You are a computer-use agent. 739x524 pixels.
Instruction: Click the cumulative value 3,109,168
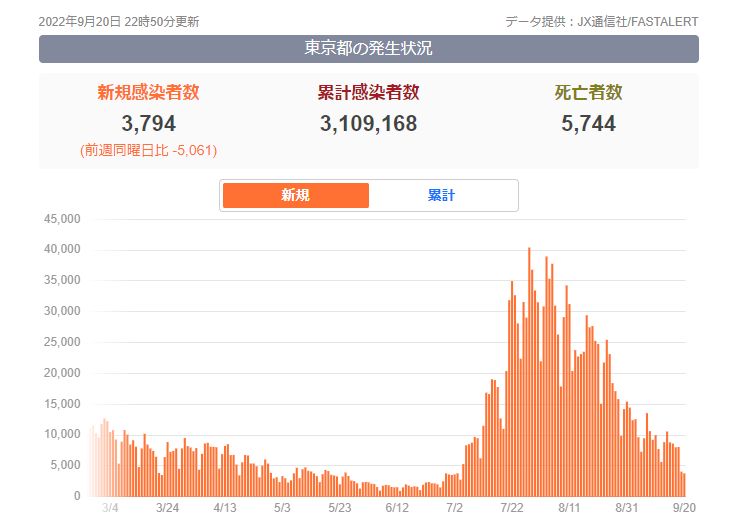coord(369,123)
